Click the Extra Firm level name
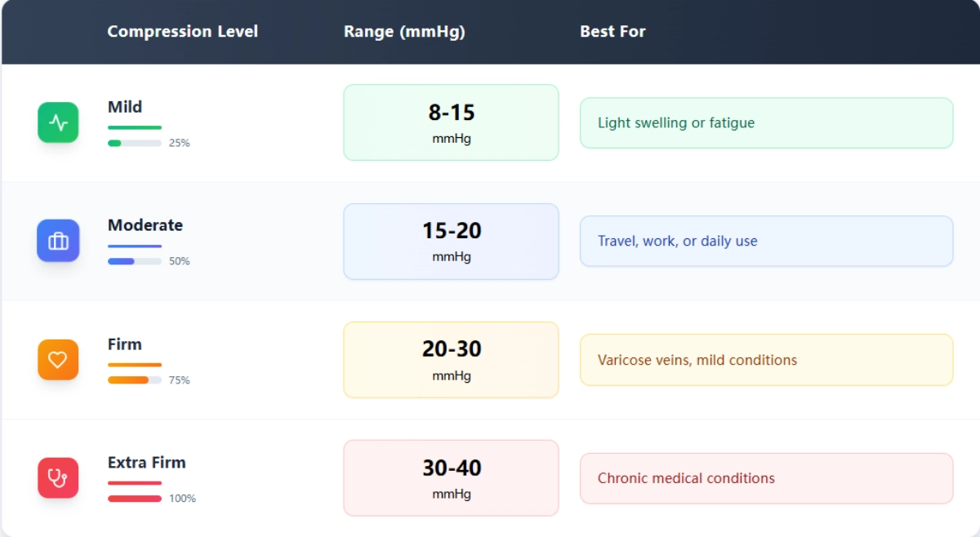This screenshot has height=537, width=980. [x=147, y=463]
